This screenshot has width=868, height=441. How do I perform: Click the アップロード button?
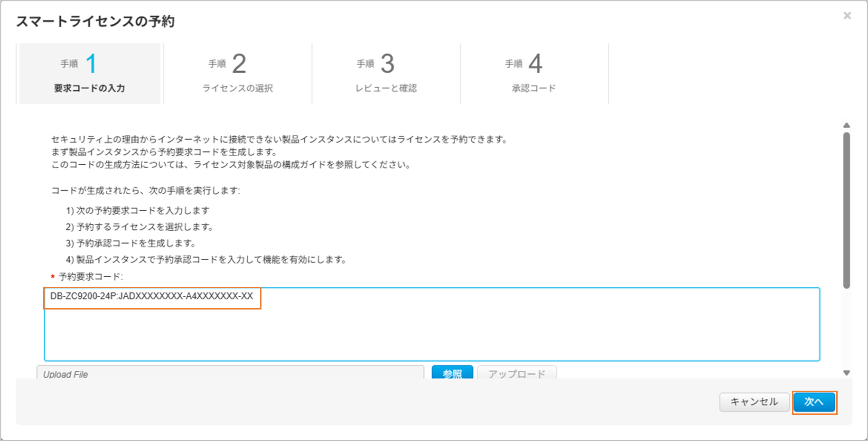coord(516,374)
